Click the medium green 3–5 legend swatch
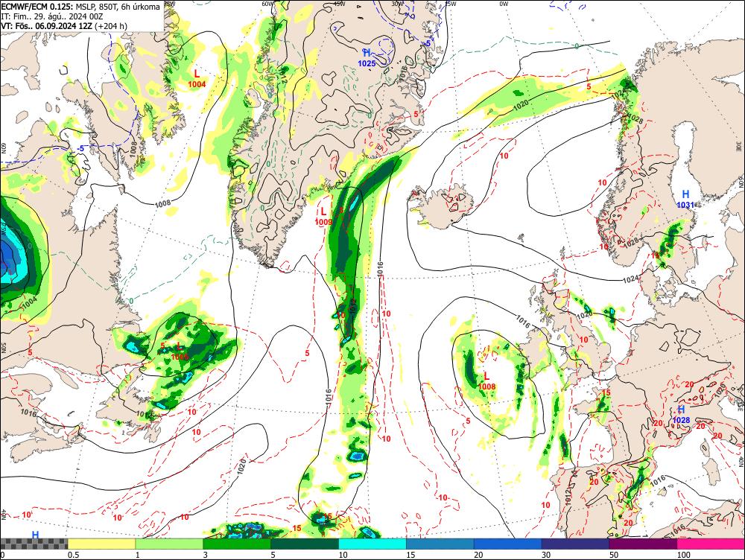 pos(237,544)
